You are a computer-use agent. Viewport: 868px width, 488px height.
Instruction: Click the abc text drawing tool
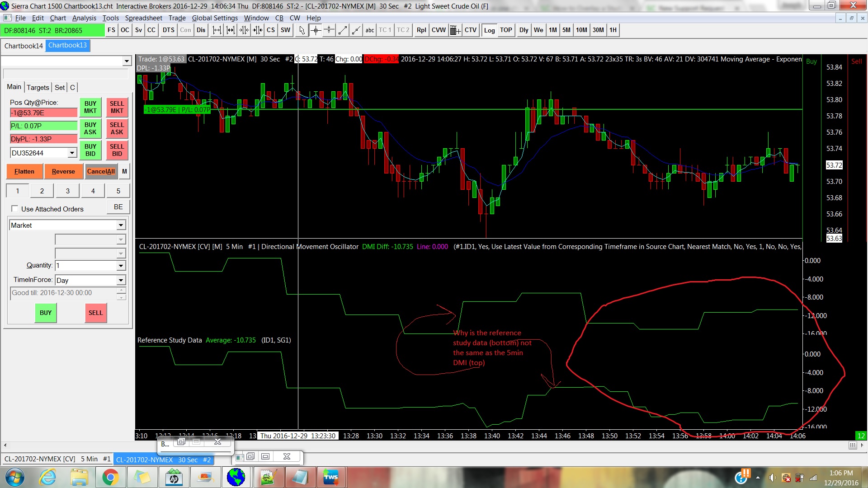(369, 30)
